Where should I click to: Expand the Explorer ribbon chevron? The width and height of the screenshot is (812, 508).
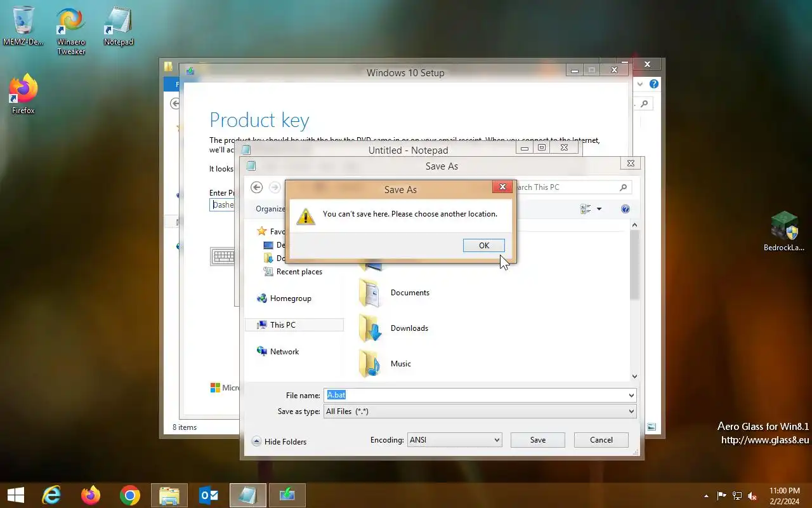(640, 84)
